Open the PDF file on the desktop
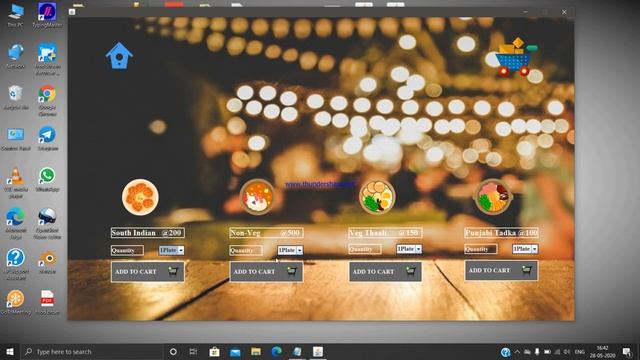This screenshot has width=640, height=360. [x=47, y=302]
